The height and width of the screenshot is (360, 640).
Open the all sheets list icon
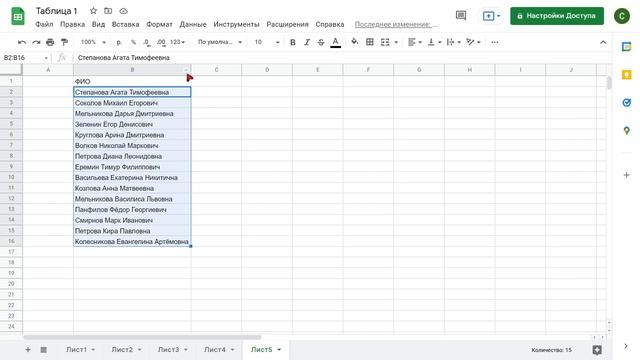pos(43,349)
